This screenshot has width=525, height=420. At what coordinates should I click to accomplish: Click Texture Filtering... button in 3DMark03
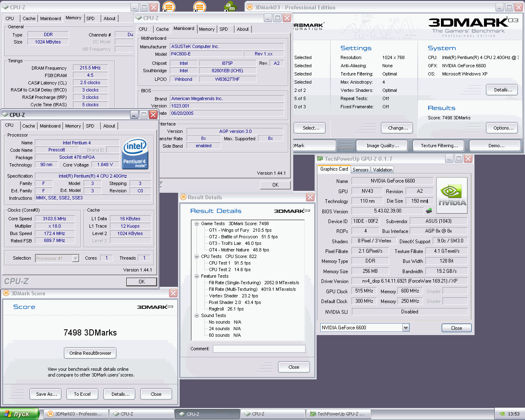point(439,146)
